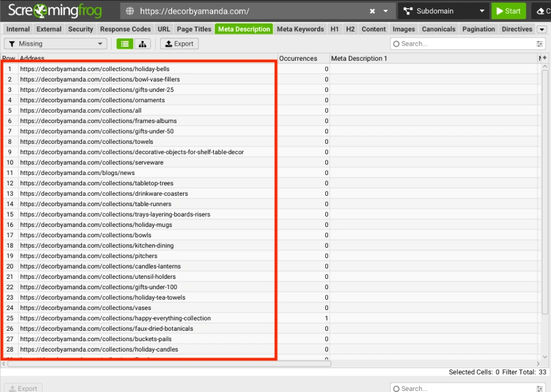551x392 pixels.
Task: Click the Export button in toolbar
Action: (179, 44)
